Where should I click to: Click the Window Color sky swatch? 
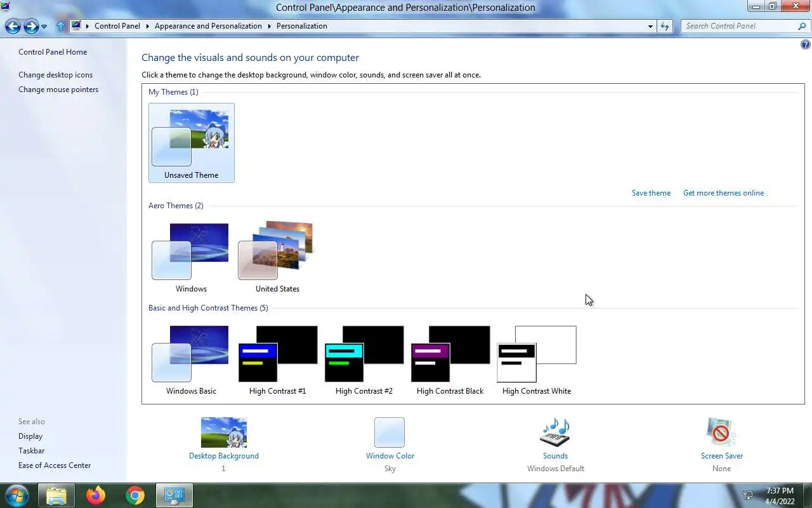tap(390, 432)
